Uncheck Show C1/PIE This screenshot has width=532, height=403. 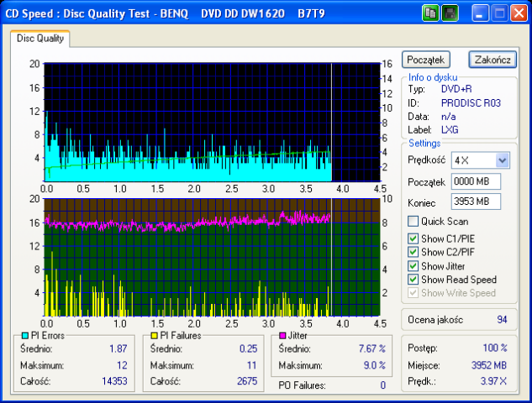coord(413,238)
